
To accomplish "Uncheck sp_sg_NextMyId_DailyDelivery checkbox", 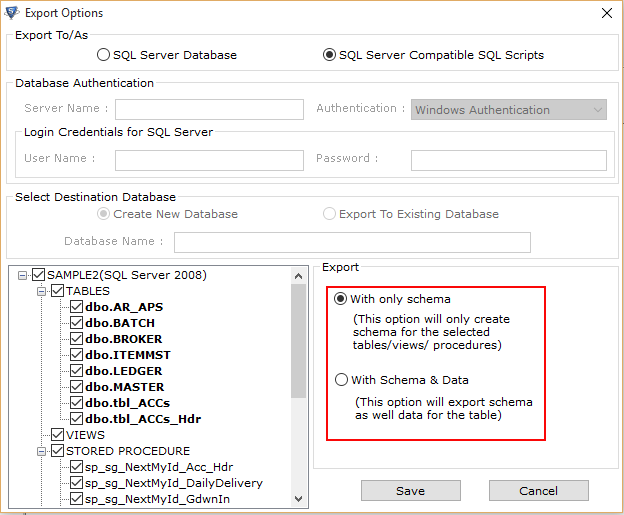I will (x=76, y=482).
